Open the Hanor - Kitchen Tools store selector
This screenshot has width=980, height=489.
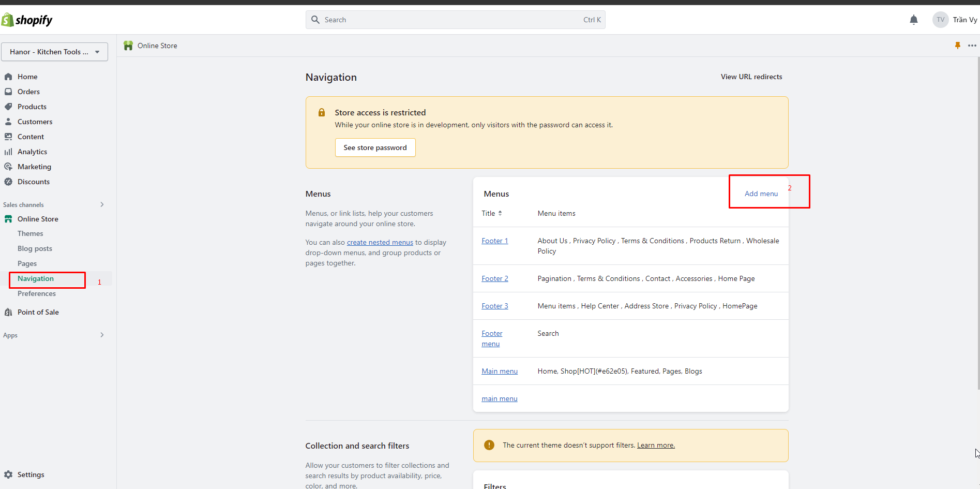tap(54, 52)
